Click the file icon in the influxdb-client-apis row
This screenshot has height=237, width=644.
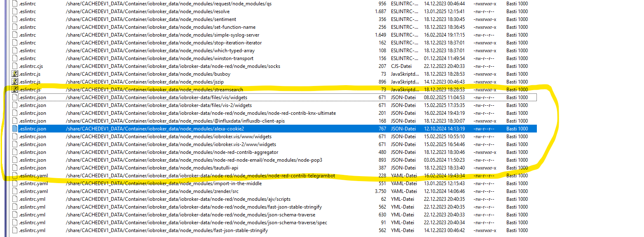[15, 121]
